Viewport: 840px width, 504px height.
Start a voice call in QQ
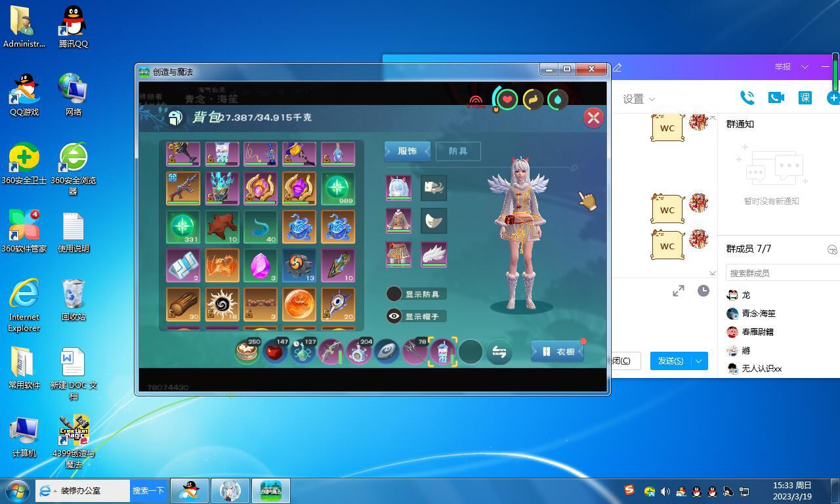pos(747,98)
